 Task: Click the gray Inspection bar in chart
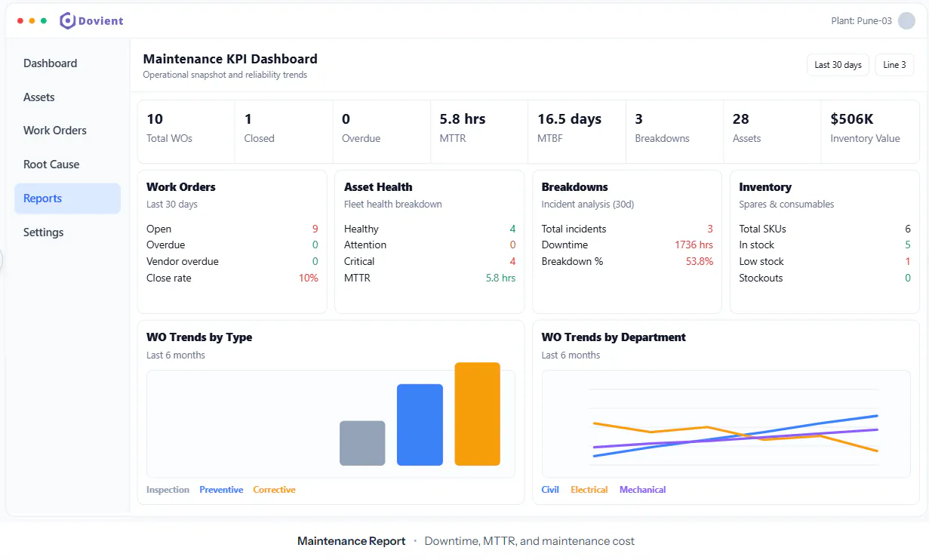click(x=362, y=443)
